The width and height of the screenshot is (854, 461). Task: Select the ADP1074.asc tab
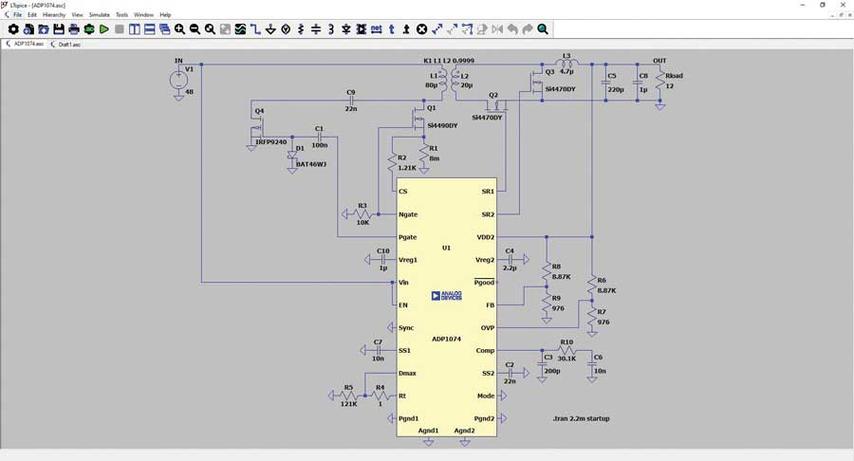[x=26, y=44]
